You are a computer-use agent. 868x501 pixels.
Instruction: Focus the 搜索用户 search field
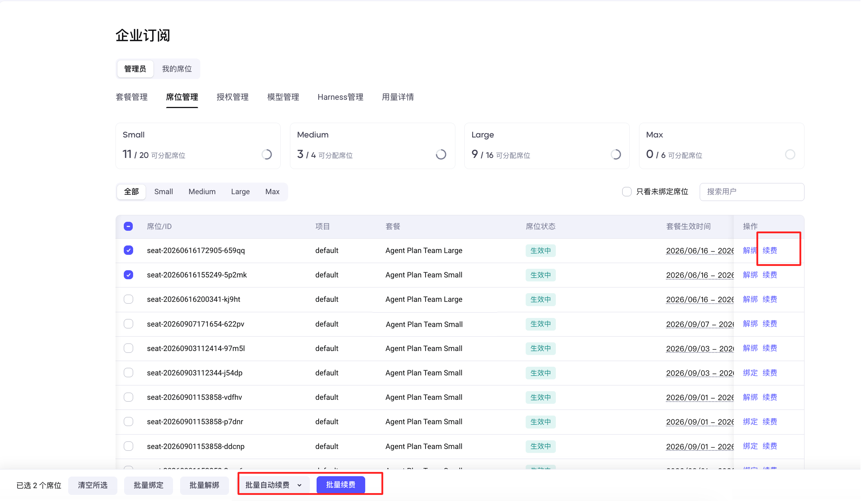pos(752,192)
